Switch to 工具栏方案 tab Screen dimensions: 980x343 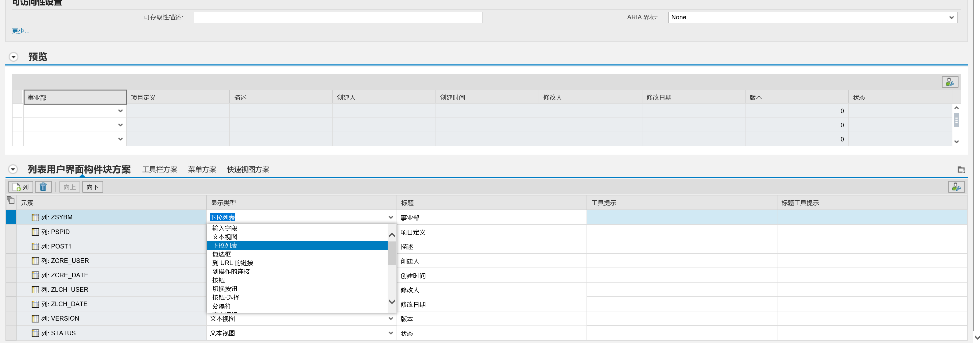(x=160, y=170)
